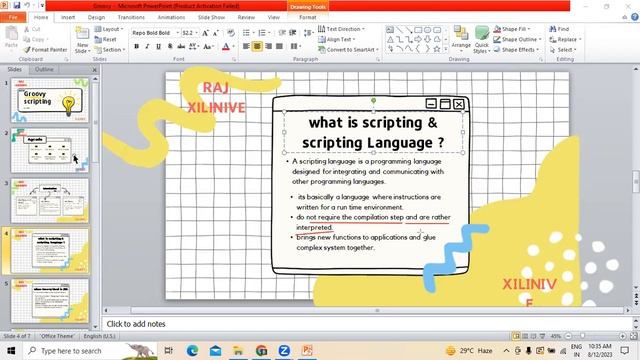Switch to Normal view
Viewport: 640px width, 360px height.
(517, 336)
